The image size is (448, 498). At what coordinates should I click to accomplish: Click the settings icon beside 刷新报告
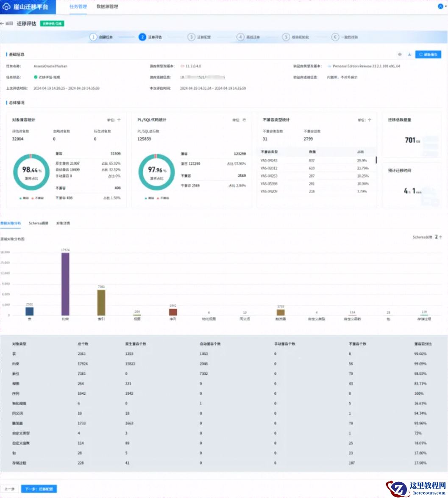pos(400,54)
